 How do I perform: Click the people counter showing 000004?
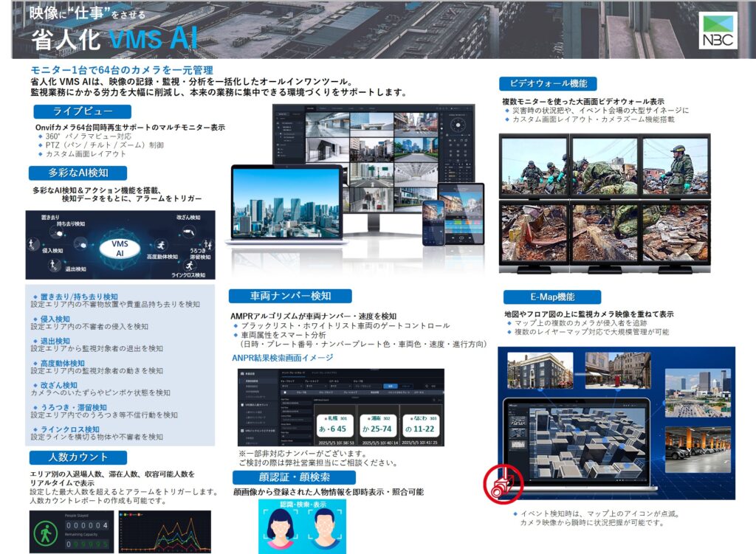[87, 525]
